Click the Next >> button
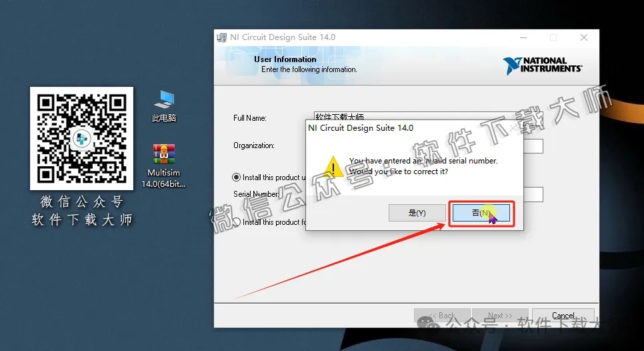Image resolution: width=644 pixels, height=351 pixels. [499, 316]
